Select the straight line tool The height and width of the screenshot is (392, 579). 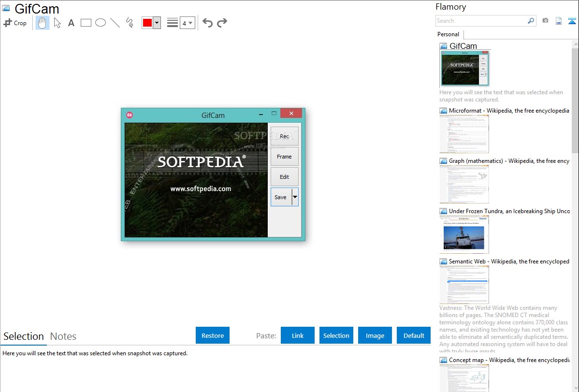coord(115,23)
